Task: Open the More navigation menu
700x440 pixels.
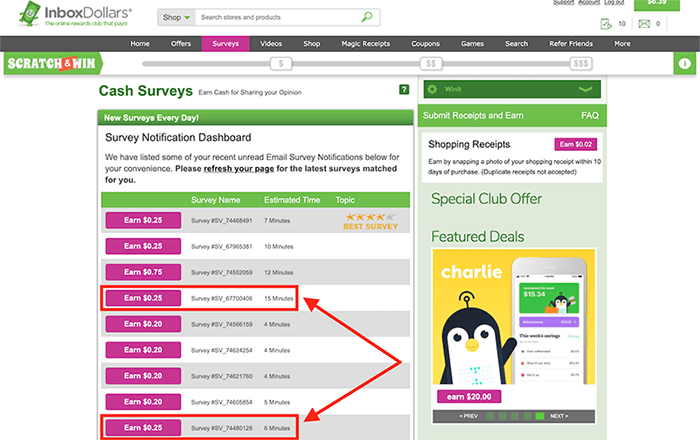Action: (622, 44)
